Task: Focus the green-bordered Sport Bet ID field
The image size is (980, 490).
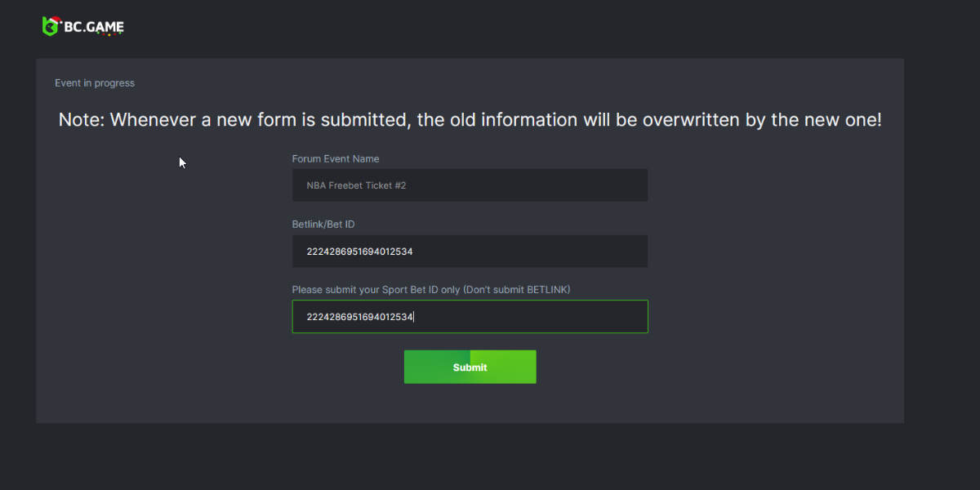Action: (x=531, y=317)
